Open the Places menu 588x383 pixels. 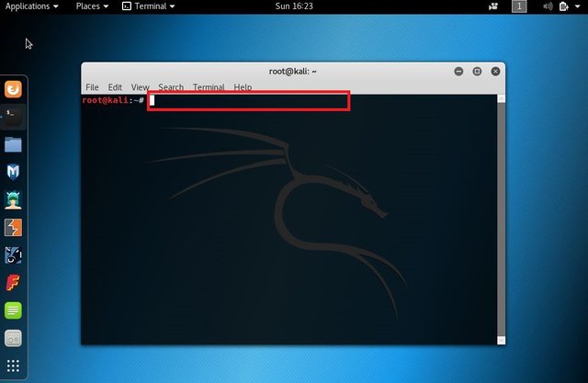tap(92, 6)
